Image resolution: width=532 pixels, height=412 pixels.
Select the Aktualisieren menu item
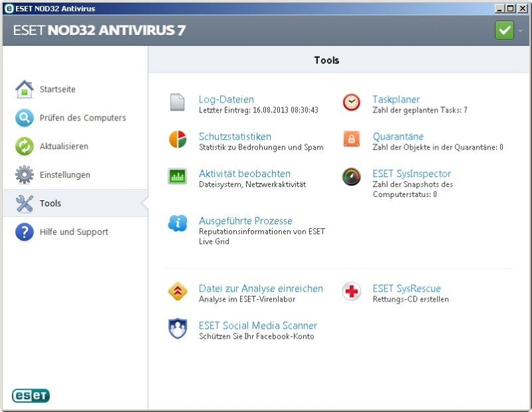coord(64,146)
